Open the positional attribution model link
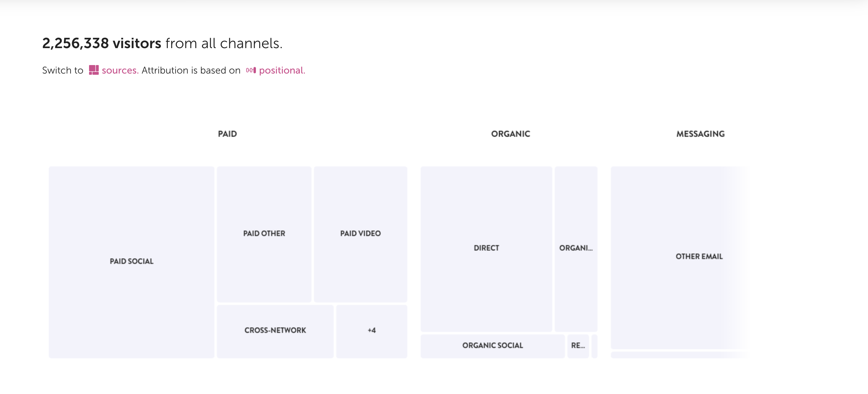The height and width of the screenshot is (394, 868). tap(282, 71)
